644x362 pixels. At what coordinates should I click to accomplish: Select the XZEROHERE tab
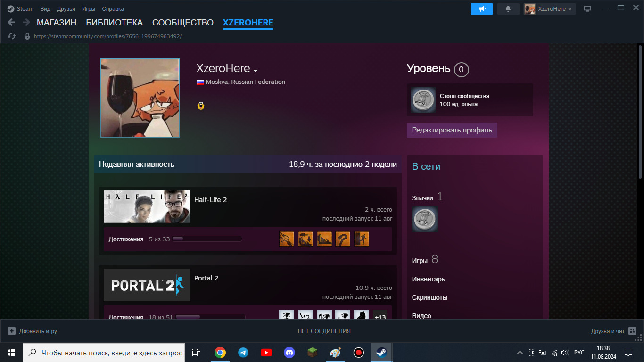point(248,23)
